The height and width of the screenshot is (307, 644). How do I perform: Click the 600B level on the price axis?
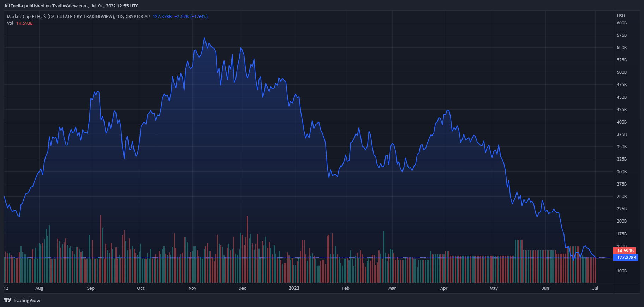tap(621, 23)
